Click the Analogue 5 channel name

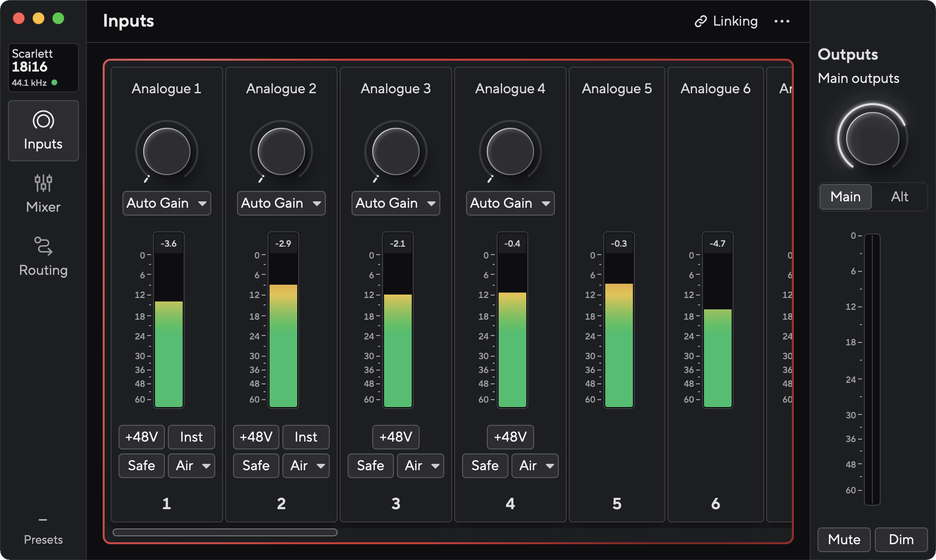click(617, 89)
